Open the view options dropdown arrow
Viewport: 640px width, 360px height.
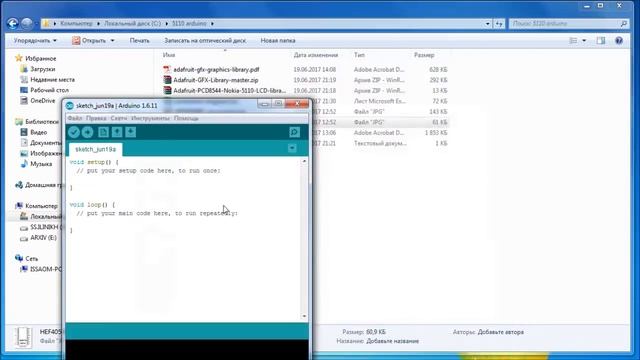[x=584, y=40]
